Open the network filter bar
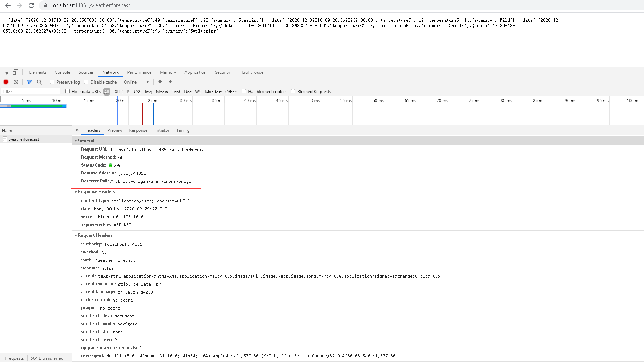Viewport: 644px width, 362px height. (29, 82)
